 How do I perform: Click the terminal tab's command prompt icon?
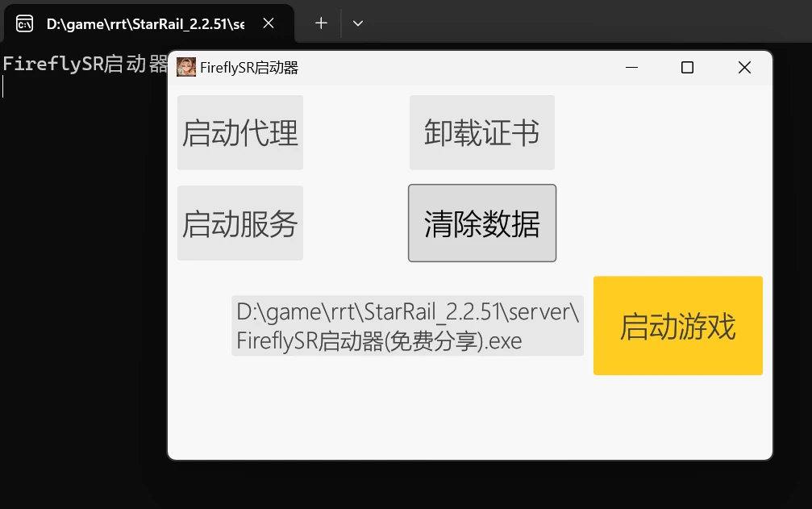point(24,24)
